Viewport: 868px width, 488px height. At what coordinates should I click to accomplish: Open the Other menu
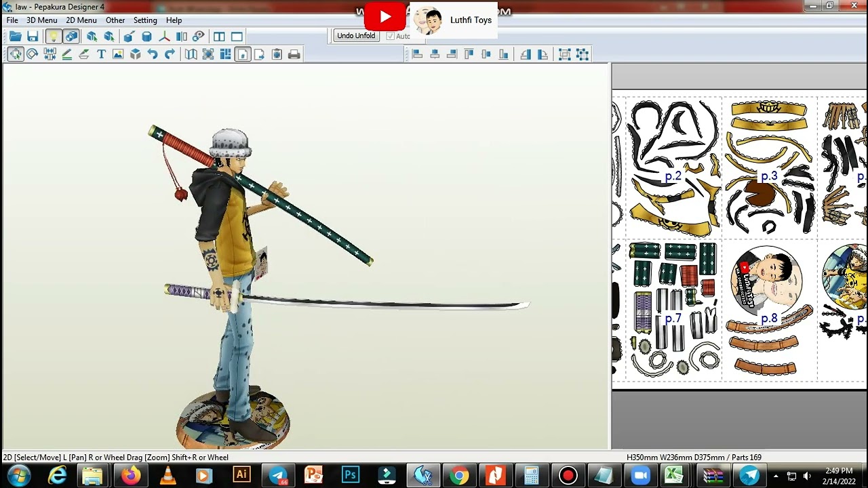115,20
